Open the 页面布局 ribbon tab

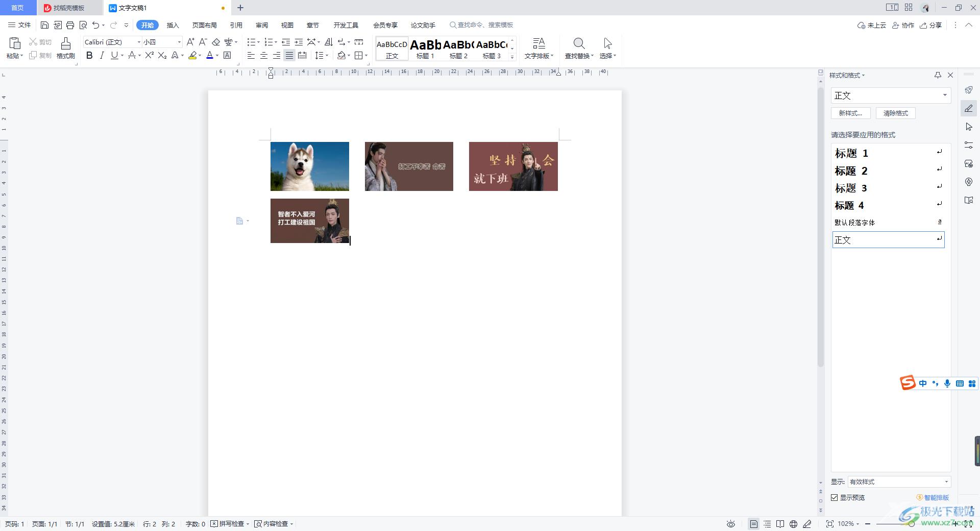pyautogui.click(x=205, y=25)
